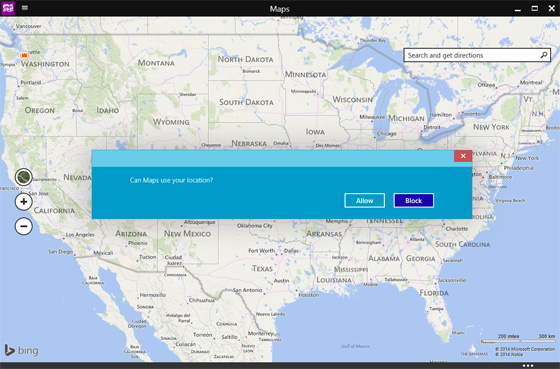This screenshot has height=369, width=560.
Task: Block Maps from using your location
Action: [x=414, y=200]
